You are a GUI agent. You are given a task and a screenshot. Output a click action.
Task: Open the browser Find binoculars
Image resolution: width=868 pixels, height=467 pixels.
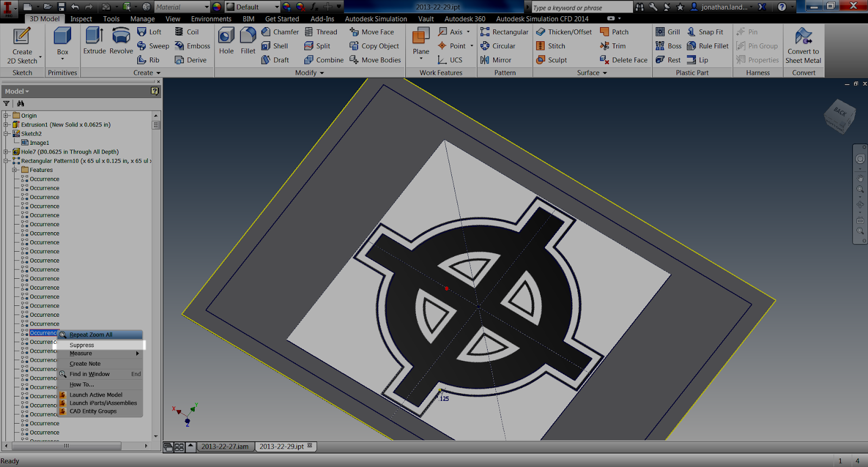point(21,104)
